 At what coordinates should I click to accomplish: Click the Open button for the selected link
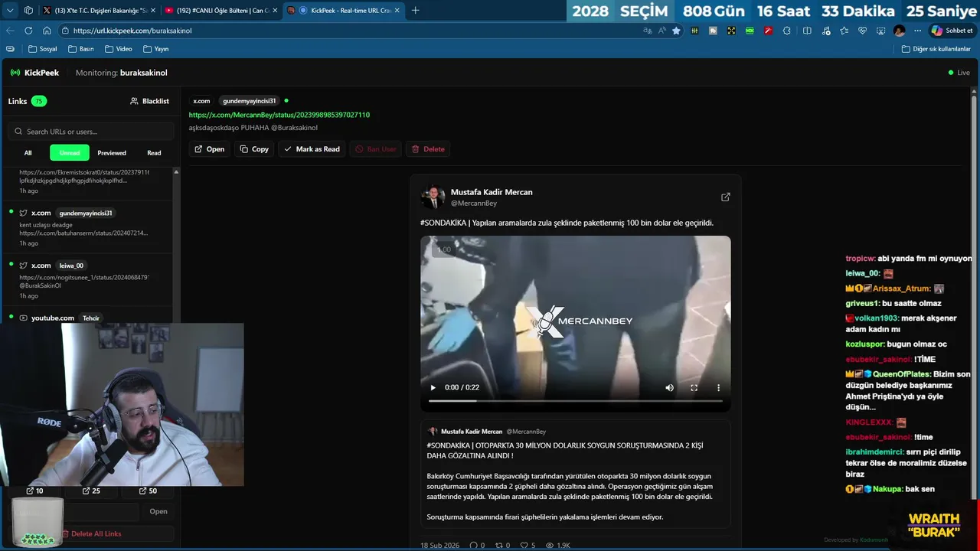[209, 149]
